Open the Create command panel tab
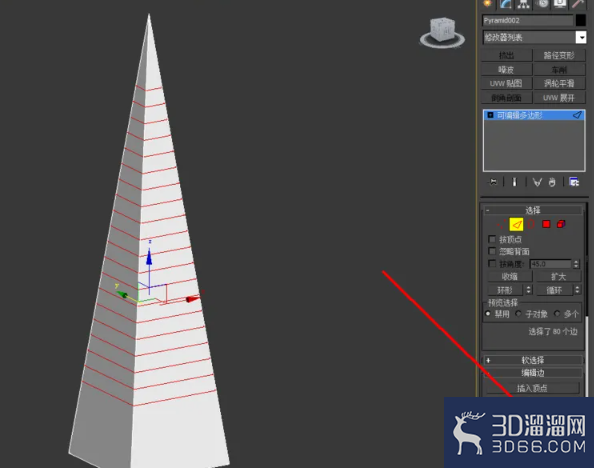This screenshot has width=594, height=468. [487, 3]
